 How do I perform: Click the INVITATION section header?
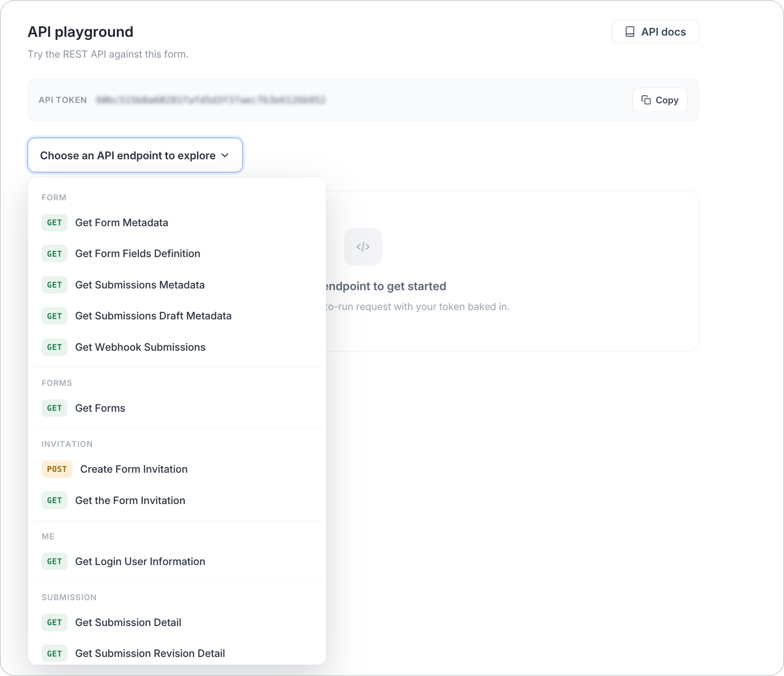(67, 444)
